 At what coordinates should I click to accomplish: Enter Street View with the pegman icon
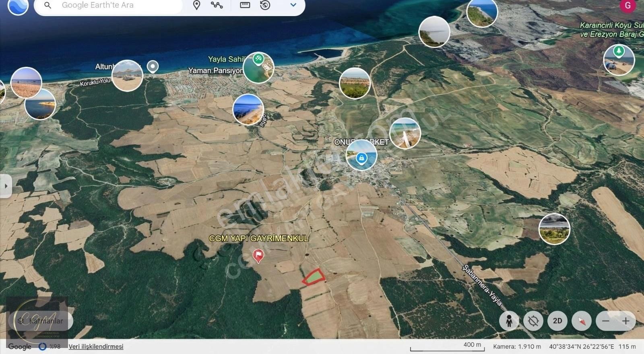[x=509, y=321]
